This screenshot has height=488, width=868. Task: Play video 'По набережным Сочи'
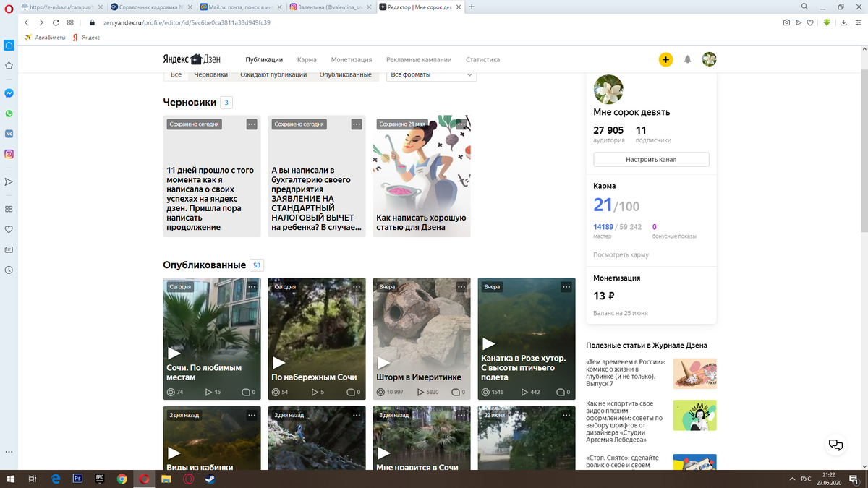tap(278, 363)
